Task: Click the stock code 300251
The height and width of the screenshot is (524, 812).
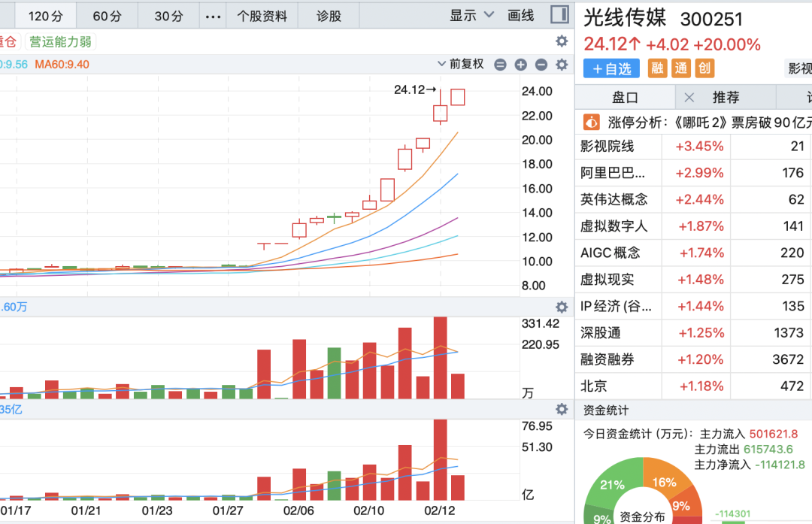Action: [x=711, y=20]
